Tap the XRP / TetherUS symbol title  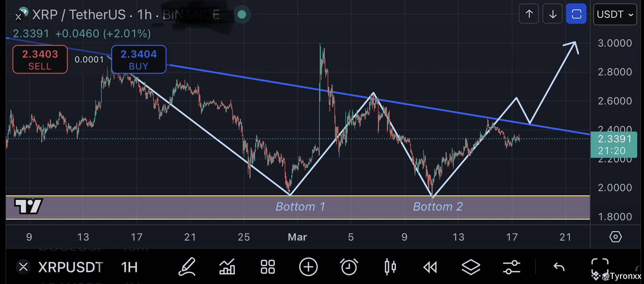point(79,15)
